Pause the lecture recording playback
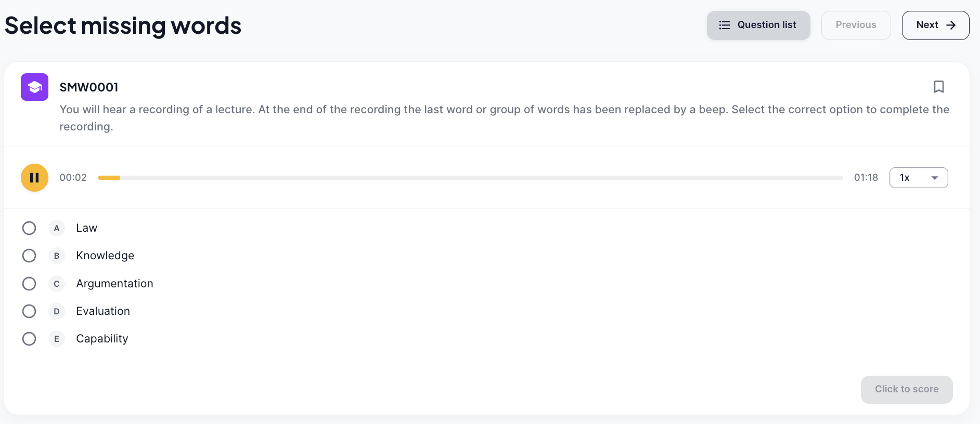Screen dimensions: 980x424 [x=34, y=178]
